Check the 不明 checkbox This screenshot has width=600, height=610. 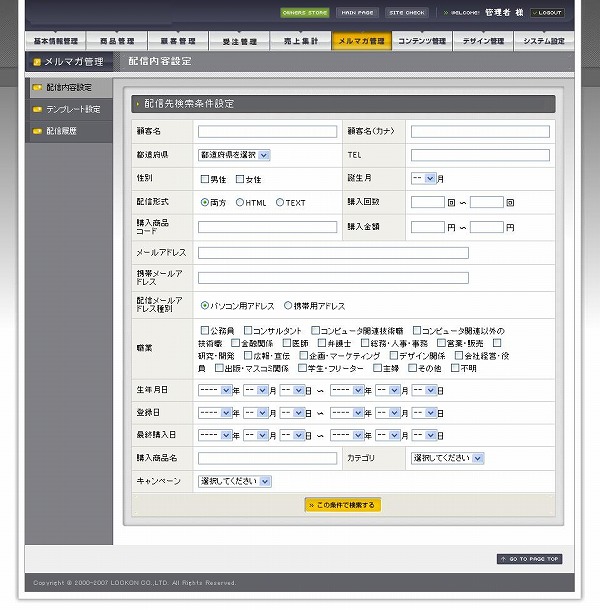455,368
